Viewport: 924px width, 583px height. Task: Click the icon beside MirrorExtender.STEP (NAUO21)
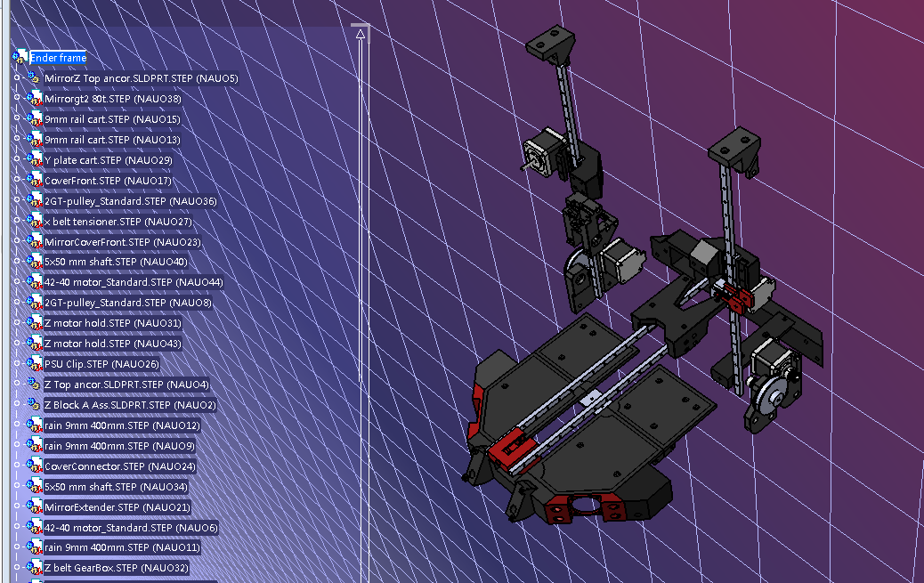click(x=34, y=507)
